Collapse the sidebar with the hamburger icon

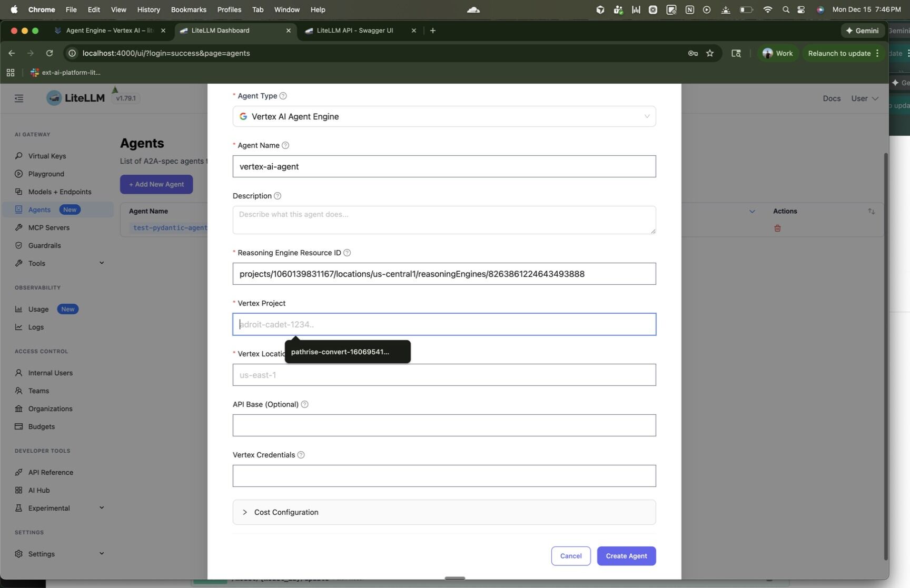click(19, 98)
